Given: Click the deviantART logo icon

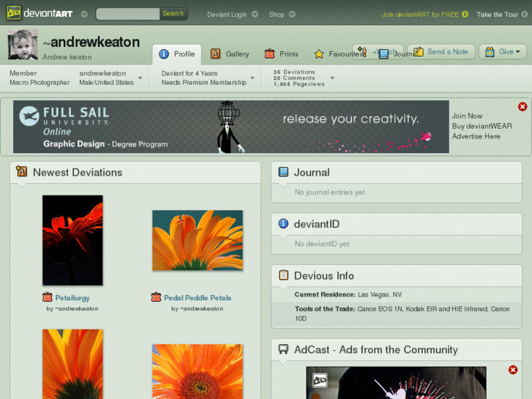Looking at the screenshot, I should click(x=14, y=13).
